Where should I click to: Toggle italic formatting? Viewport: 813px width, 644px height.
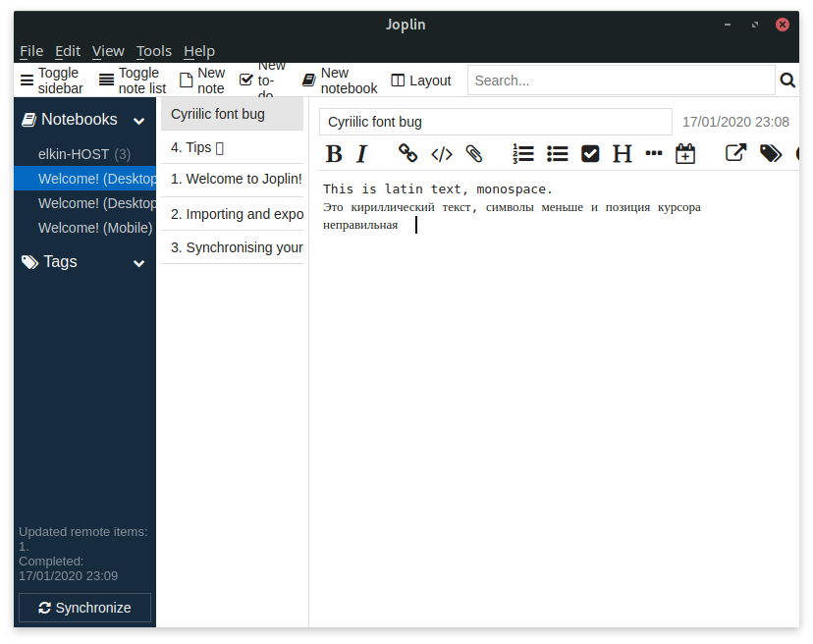[360, 154]
